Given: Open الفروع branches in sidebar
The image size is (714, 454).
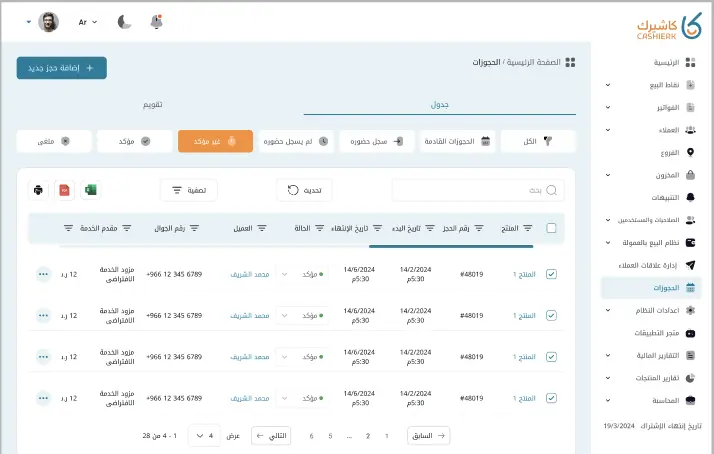Looking at the screenshot, I should pos(677,153).
